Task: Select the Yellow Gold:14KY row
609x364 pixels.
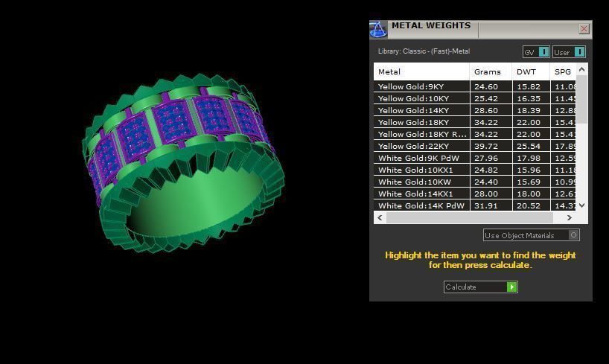Action: pyautogui.click(x=474, y=110)
